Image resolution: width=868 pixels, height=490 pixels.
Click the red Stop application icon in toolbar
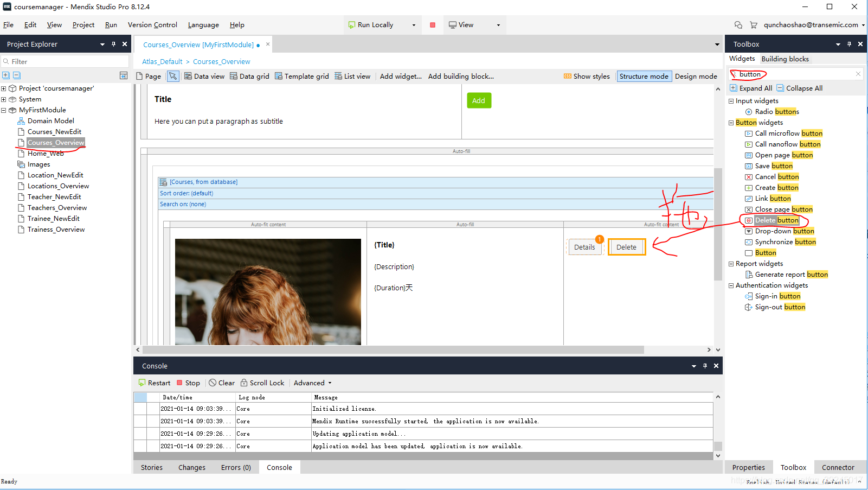pyautogui.click(x=433, y=25)
